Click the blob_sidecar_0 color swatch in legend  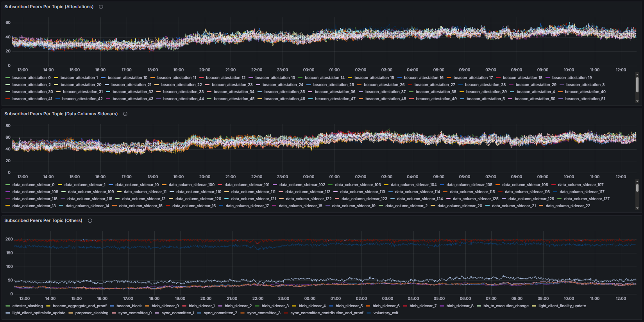point(147,306)
